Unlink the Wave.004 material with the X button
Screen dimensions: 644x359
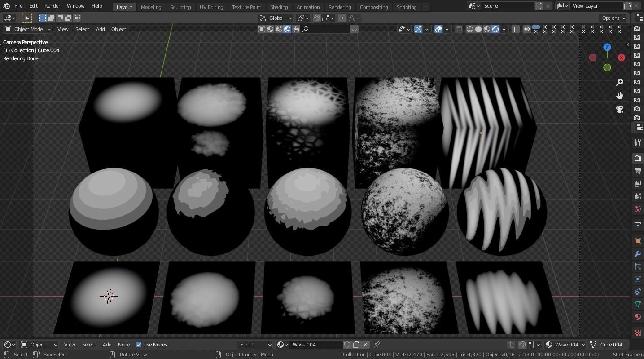[x=365, y=345]
